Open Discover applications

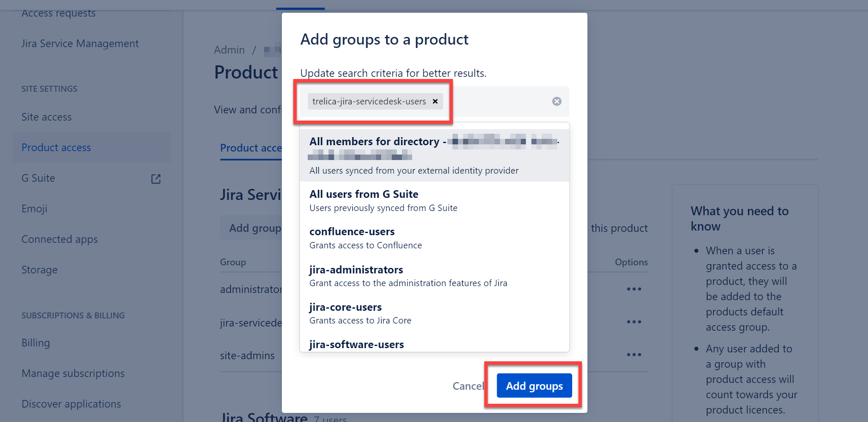(71, 404)
